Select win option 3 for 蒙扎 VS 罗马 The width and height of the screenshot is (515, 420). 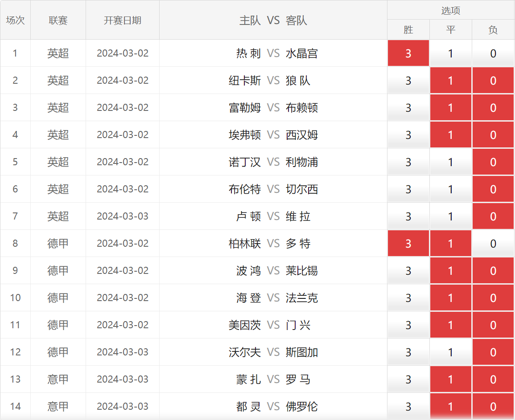click(408, 379)
